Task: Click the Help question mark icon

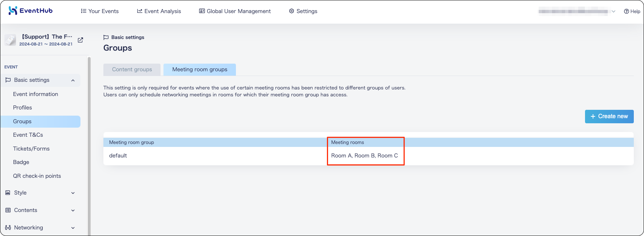Action: 626,11
